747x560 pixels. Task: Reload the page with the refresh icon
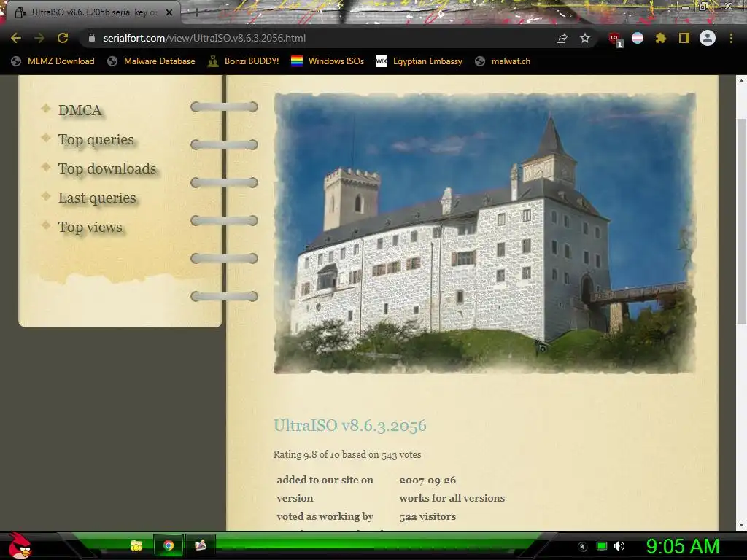63,38
